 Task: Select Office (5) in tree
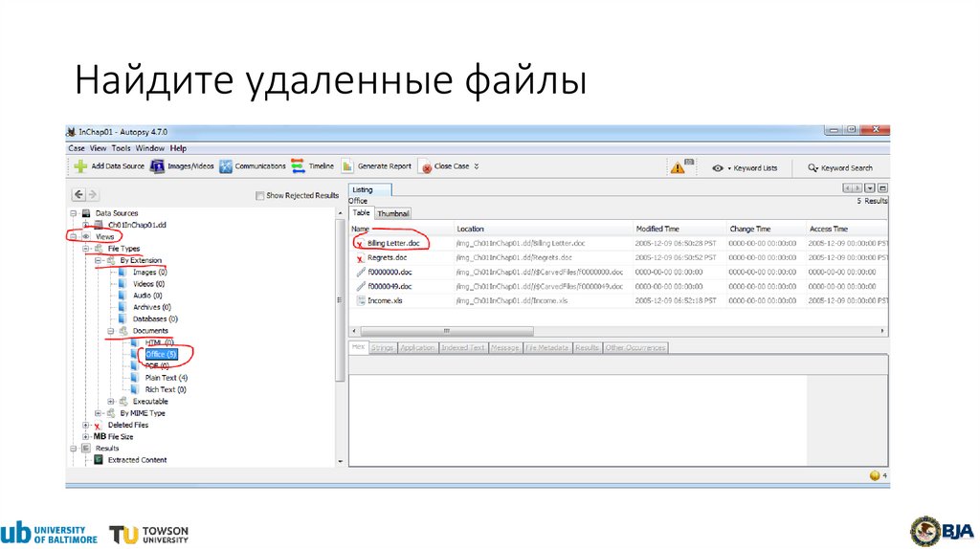coord(161,354)
